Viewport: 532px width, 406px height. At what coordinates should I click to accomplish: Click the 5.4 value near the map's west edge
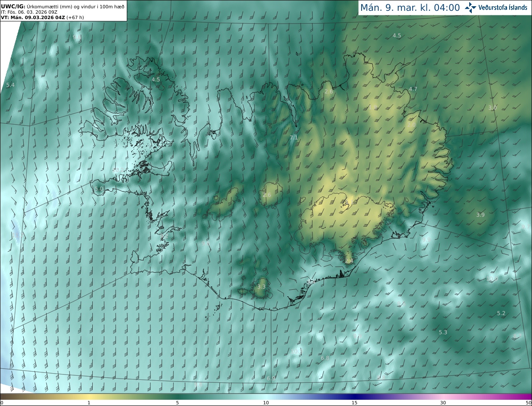click(x=10, y=85)
